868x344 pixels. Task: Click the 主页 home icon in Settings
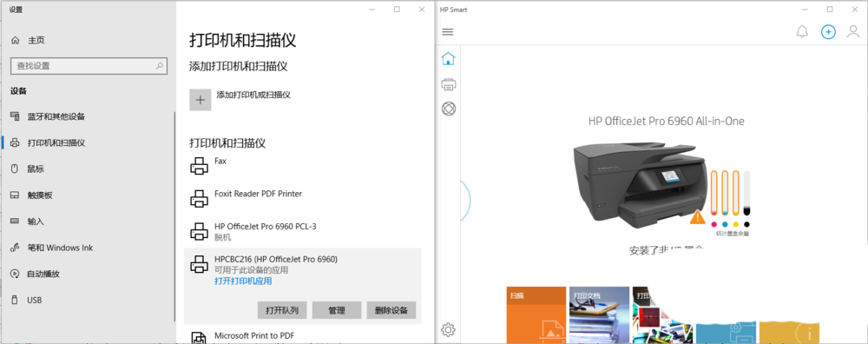coord(15,41)
